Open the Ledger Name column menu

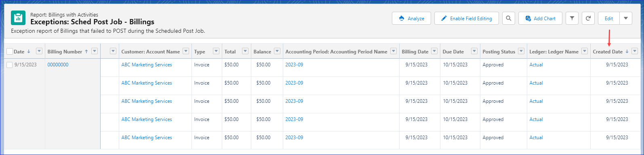click(585, 51)
